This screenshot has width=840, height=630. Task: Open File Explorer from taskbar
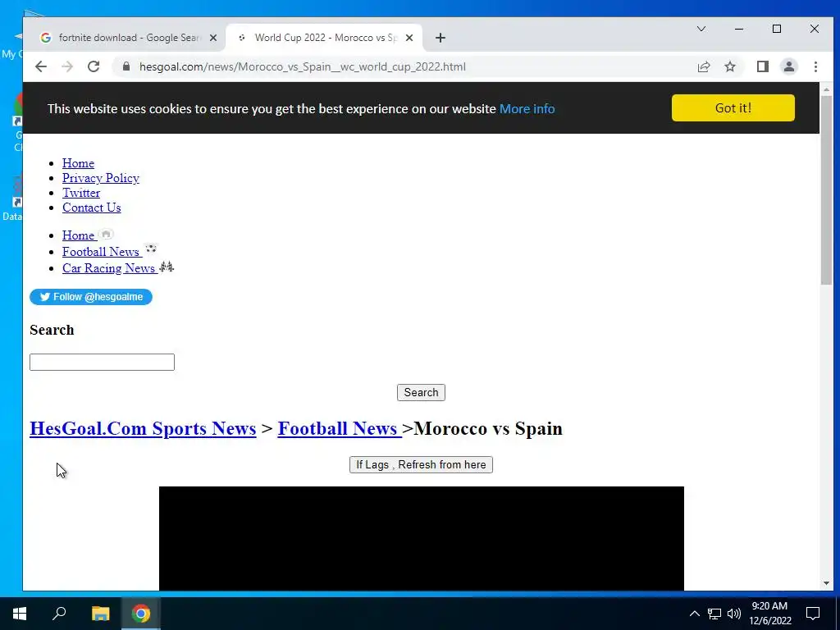point(100,614)
